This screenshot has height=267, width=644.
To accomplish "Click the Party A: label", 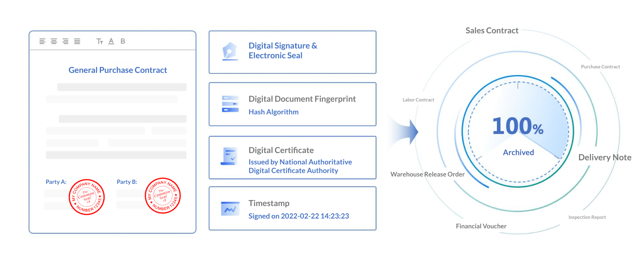I will pyautogui.click(x=56, y=182).
